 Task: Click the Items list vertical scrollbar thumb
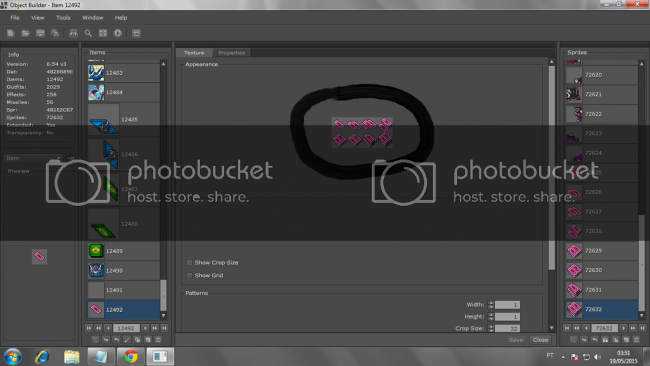point(163,296)
